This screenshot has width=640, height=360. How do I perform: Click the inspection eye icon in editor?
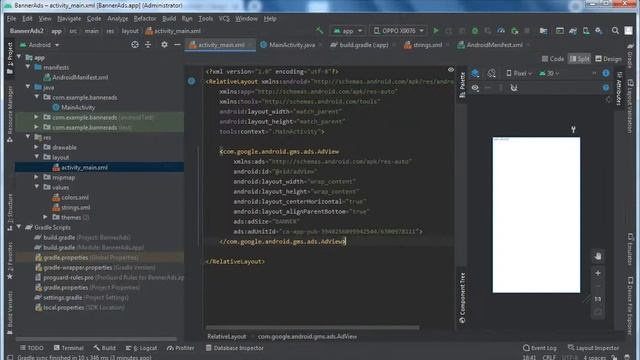tap(451, 70)
